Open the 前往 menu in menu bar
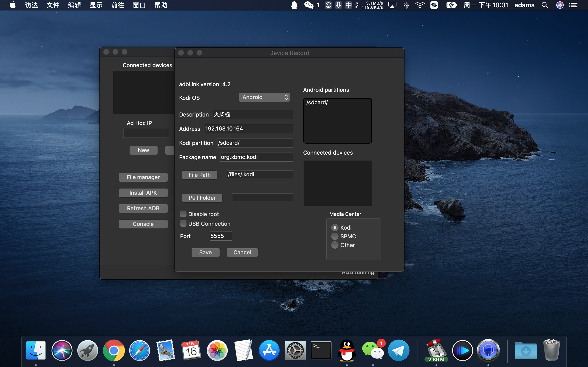Viewport: 588px width, 367px height. (x=118, y=5)
